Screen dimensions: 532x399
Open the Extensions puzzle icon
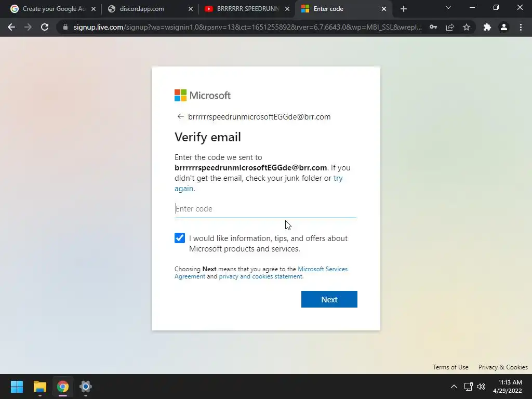(x=487, y=27)
